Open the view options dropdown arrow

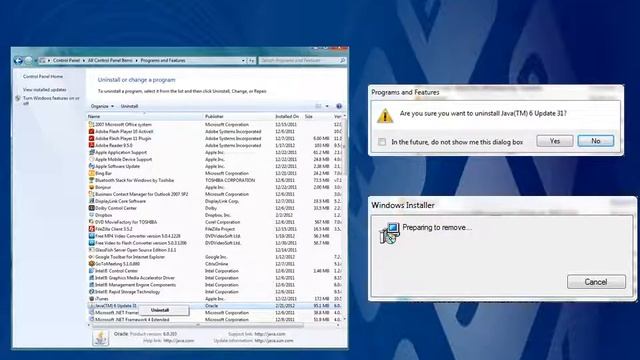327,106
